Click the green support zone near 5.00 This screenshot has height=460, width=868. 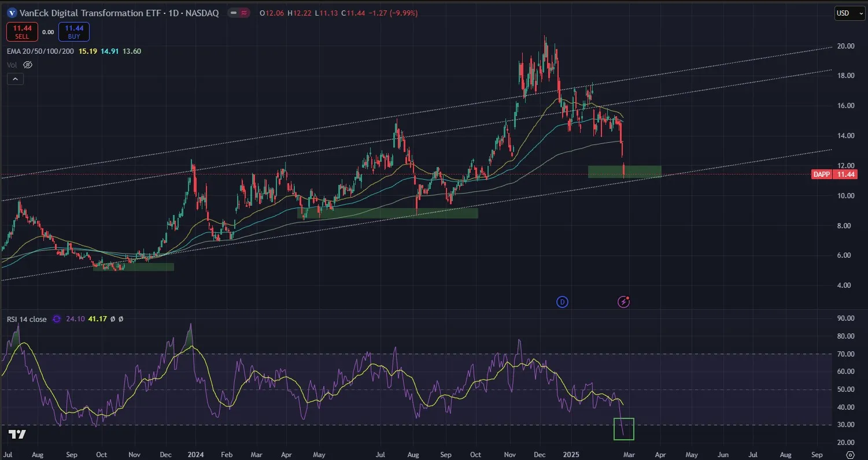[134, 267]
